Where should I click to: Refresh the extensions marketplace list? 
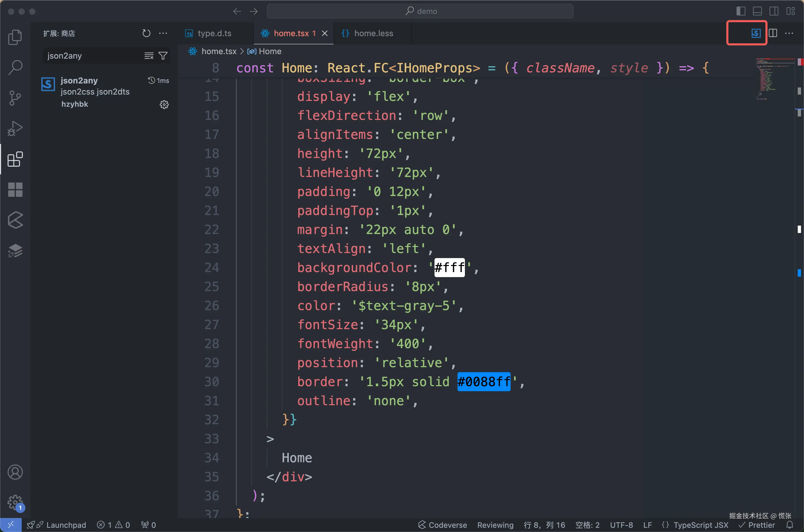(146, 33)
